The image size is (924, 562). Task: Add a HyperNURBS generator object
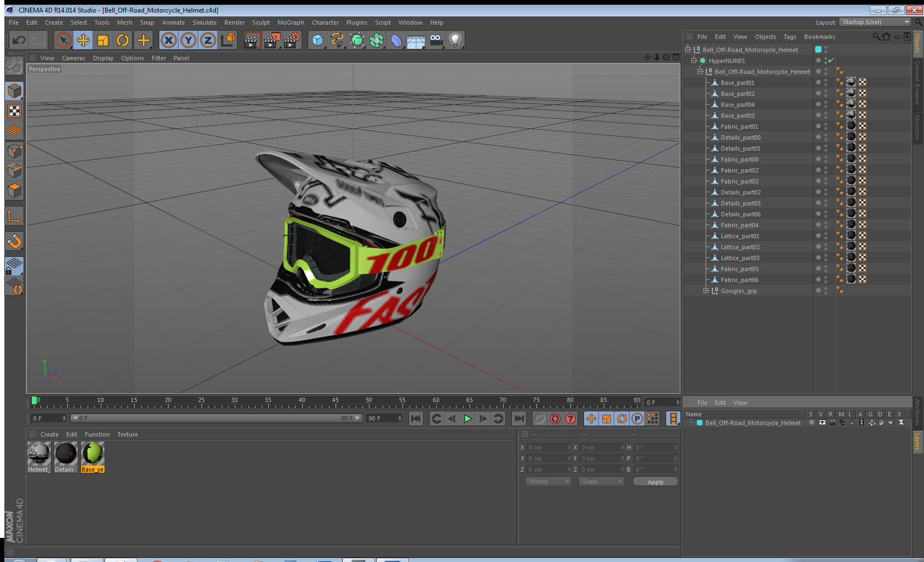coord(357,40)
